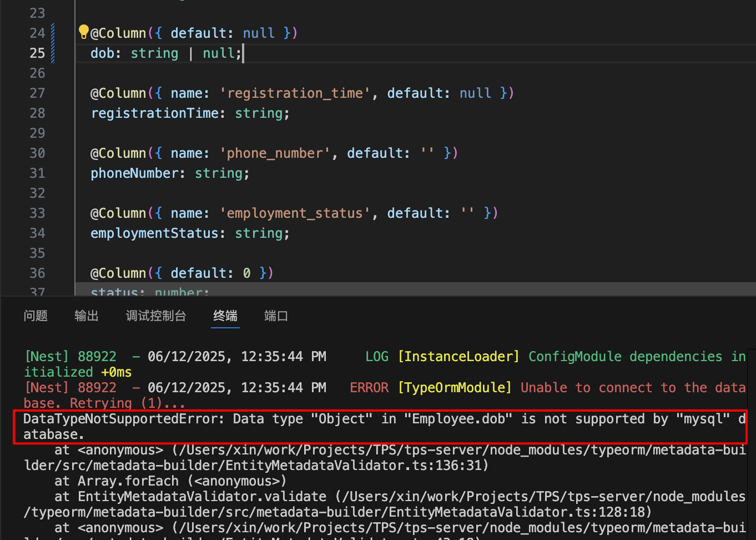This screenshot has height=540, width=756.
Task: Click line number 30 in the gutter
Action: point(37,153)
